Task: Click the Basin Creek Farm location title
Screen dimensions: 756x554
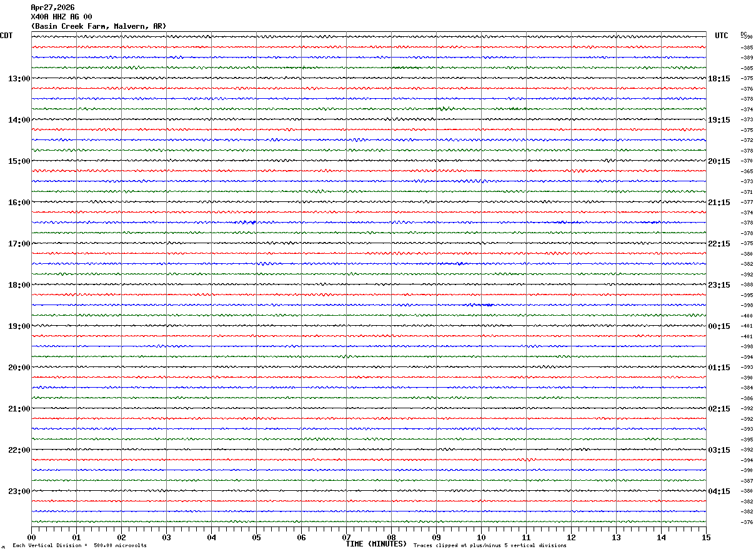Action: pos(99,26)
